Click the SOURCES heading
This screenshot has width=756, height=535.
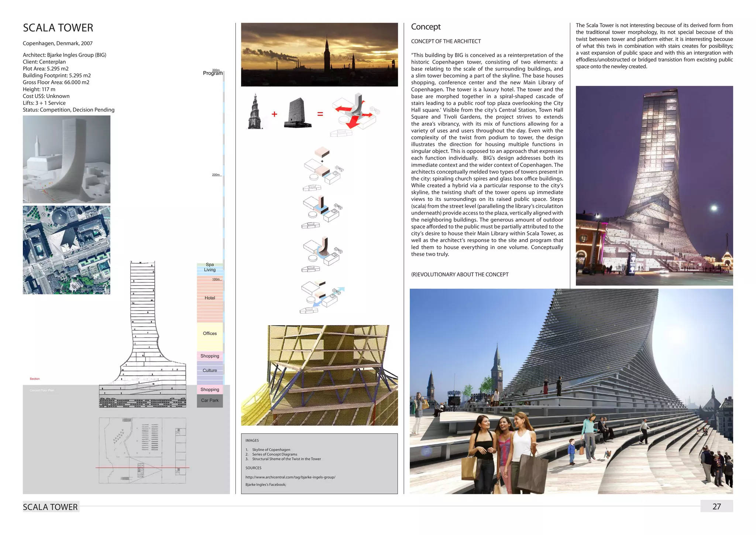pyautogui.click(x=253, y=468)
